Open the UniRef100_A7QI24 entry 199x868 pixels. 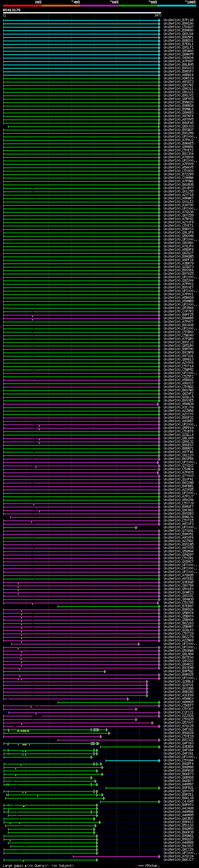tap(178, 856)
